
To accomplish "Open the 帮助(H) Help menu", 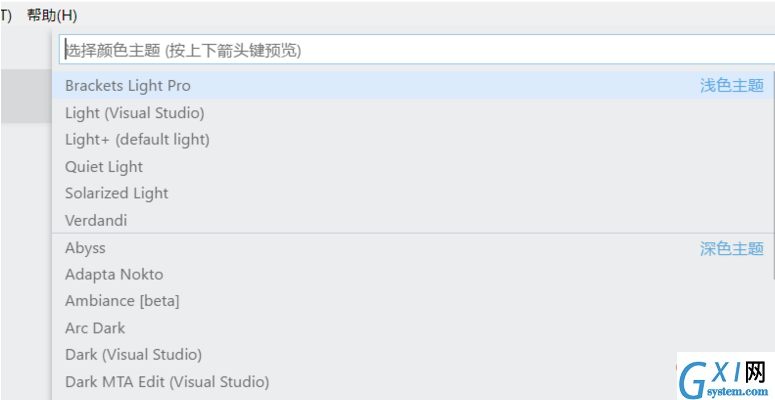I will 52,16.
